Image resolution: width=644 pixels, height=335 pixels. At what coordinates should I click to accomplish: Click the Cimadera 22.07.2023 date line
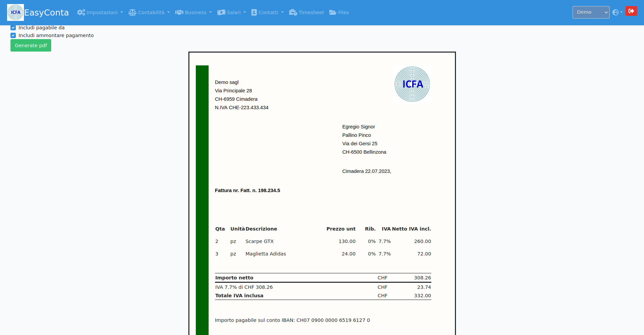pos(367,171)
